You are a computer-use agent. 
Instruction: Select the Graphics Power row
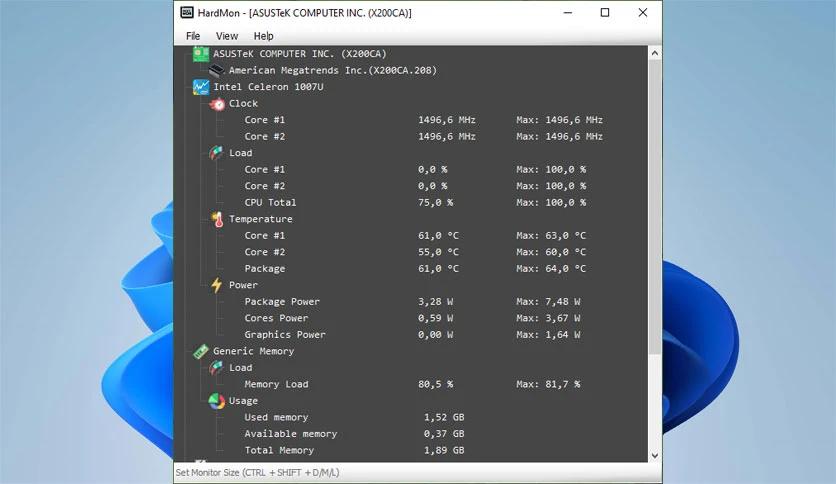pos(413,335)
